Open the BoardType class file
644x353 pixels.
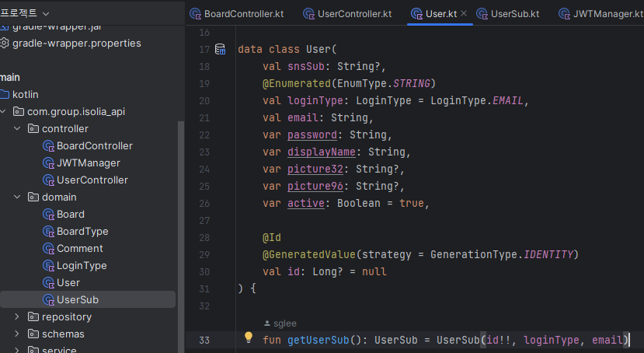pos(82,232)
